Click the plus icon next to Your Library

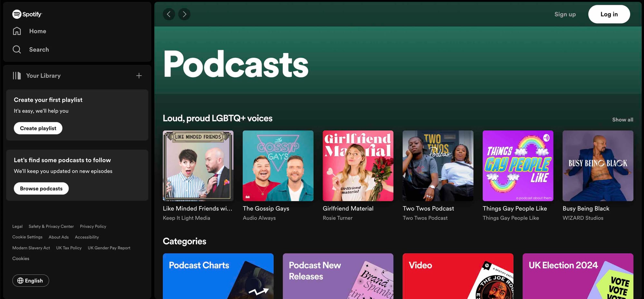(139, 76)
